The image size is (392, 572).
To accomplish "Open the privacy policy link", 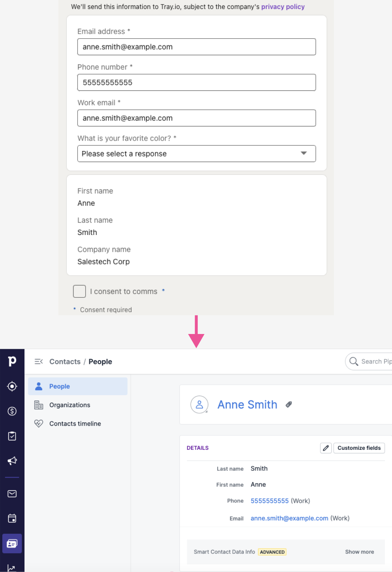I will coord(283,7).
